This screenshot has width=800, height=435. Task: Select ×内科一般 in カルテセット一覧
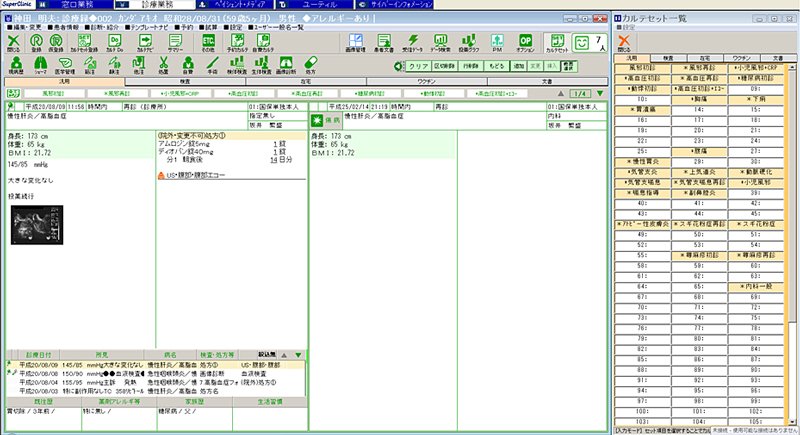click(755, 287)
